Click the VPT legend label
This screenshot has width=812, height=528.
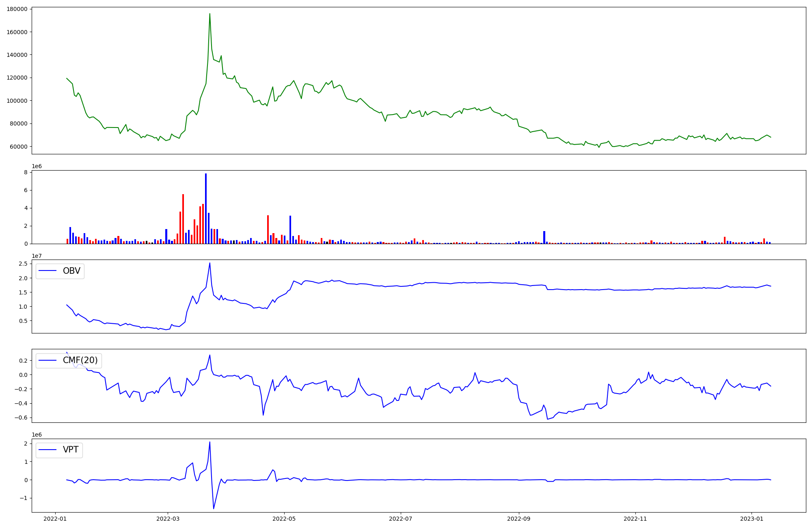pos(71,450)
